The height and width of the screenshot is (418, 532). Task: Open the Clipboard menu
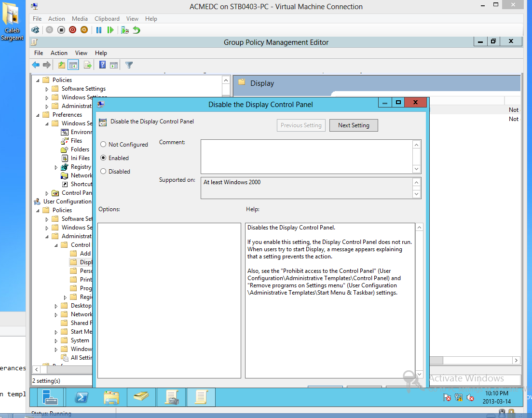pyautogui.click(x=107, y=19)
